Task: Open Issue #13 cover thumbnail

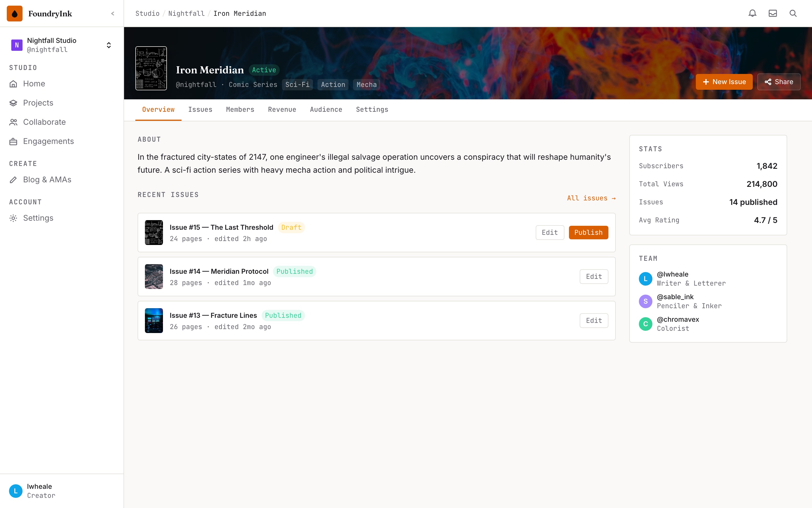Action: coord(154,321)
